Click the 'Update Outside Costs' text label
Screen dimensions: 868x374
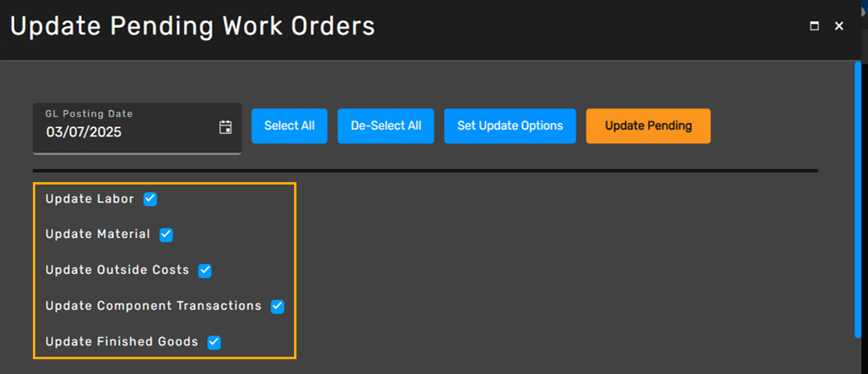pos(117,271)
